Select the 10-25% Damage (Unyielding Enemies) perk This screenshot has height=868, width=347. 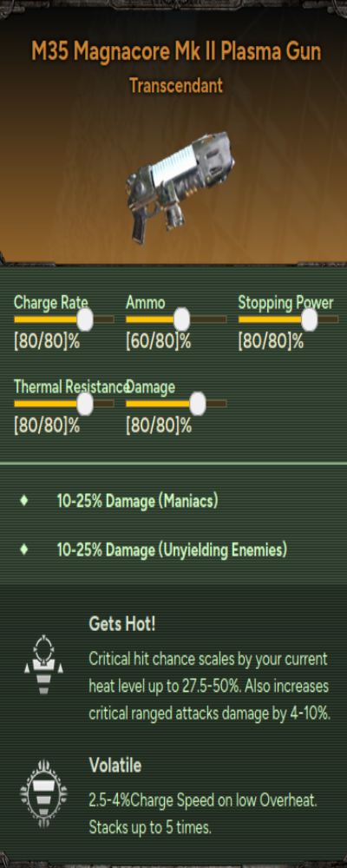pyautogui.click(x=172, y=550)
